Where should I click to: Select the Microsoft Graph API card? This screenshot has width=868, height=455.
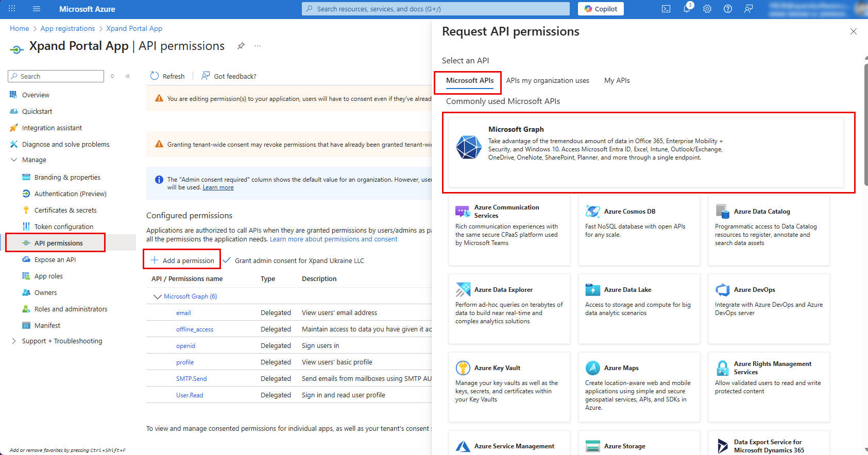click(646, 152)
